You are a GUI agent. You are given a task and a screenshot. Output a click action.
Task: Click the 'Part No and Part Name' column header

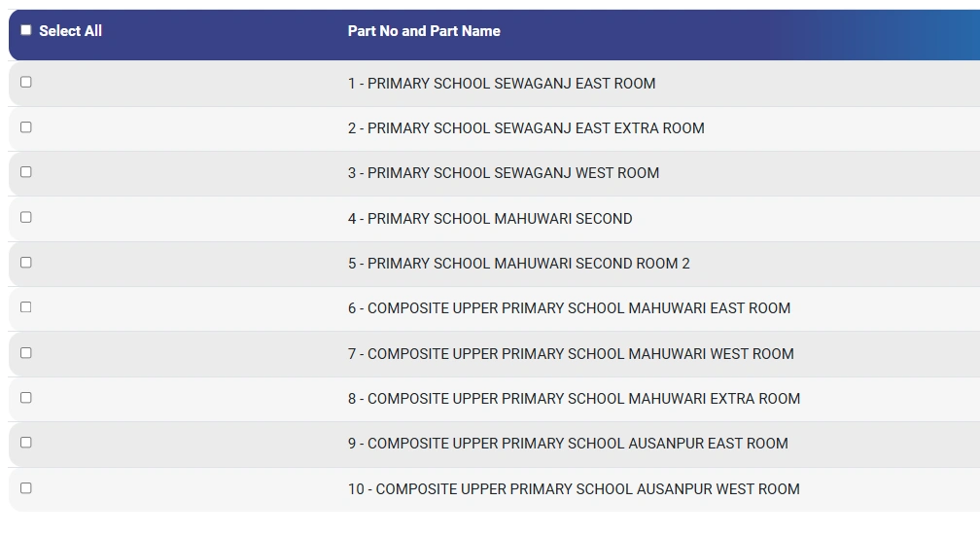pos(424,31)
